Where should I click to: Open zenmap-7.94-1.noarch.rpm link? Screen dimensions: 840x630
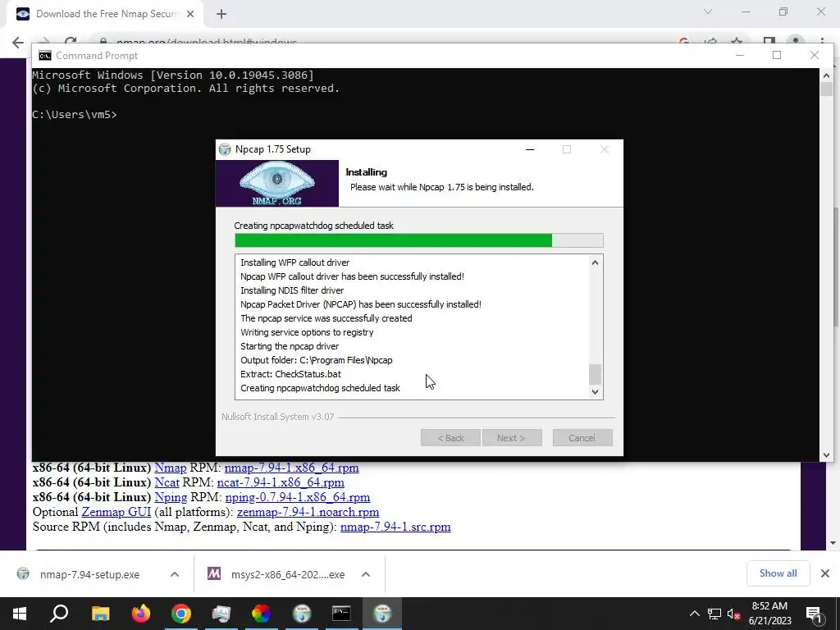pyautogui.click(x=308, y=512)
